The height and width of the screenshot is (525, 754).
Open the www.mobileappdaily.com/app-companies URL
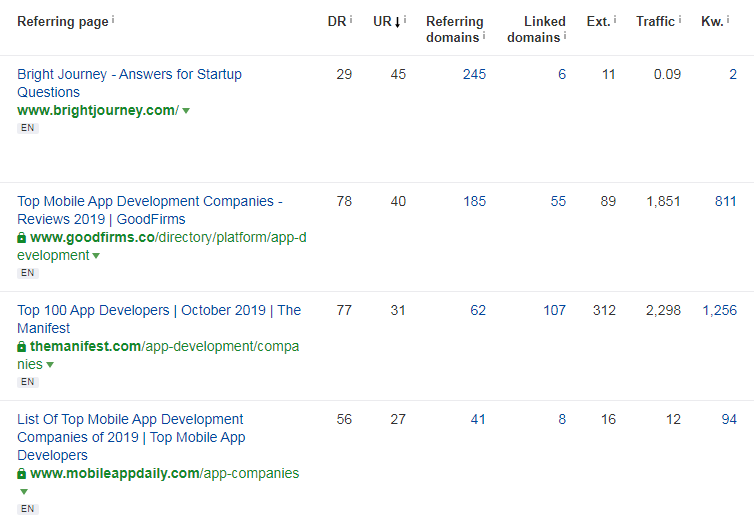tap(164, 474)
